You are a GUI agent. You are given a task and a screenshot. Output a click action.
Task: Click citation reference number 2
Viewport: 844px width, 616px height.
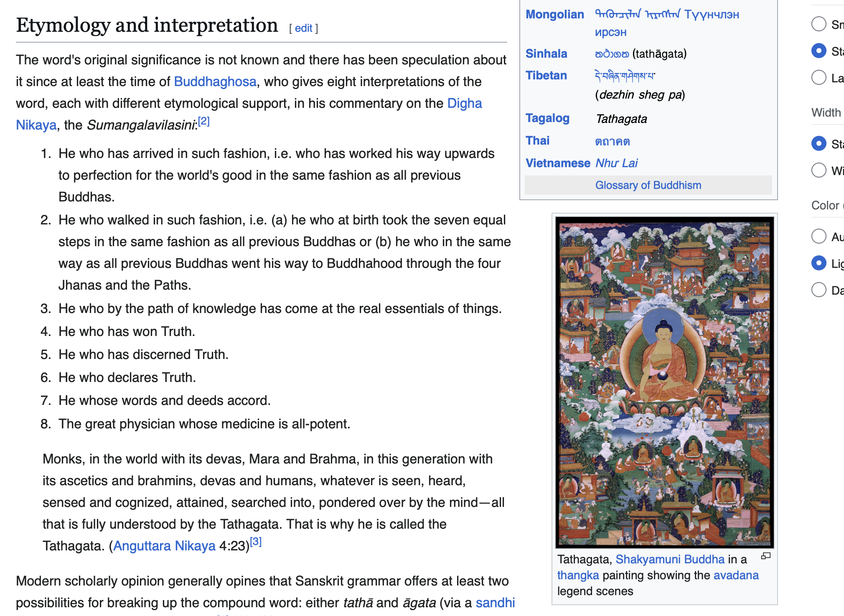(x=203, y=121)
